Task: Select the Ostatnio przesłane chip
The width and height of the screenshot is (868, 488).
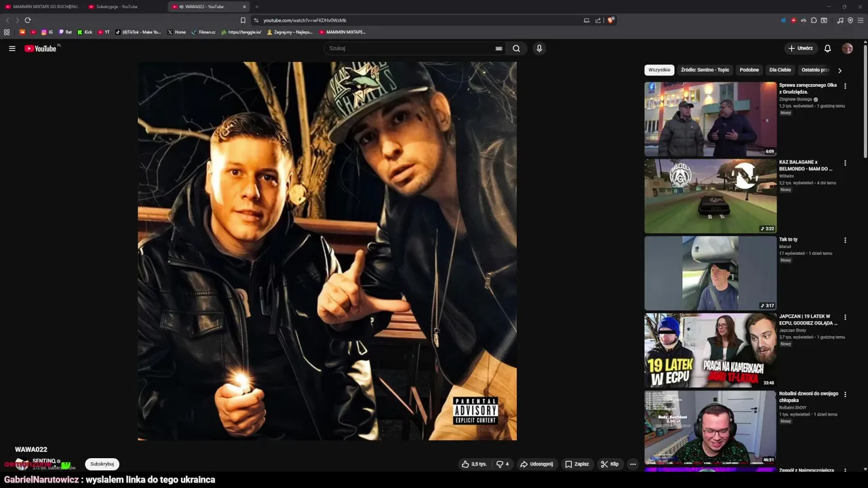Action: 814,70
